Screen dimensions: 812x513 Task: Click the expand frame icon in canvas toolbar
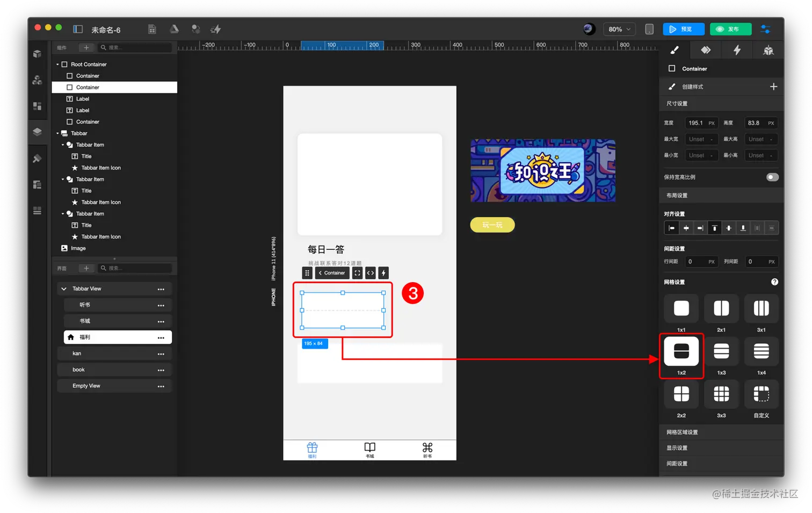[x=357, y=273]
